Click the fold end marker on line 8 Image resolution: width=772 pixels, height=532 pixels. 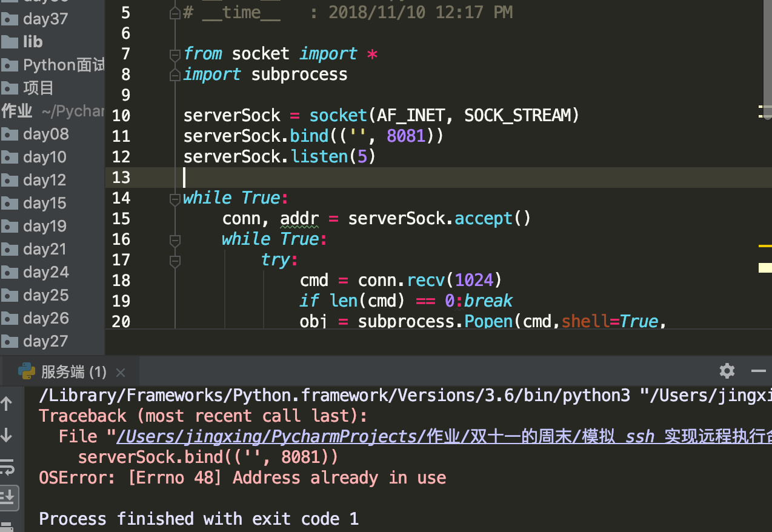pyautogui.click(x=175, y=75)
